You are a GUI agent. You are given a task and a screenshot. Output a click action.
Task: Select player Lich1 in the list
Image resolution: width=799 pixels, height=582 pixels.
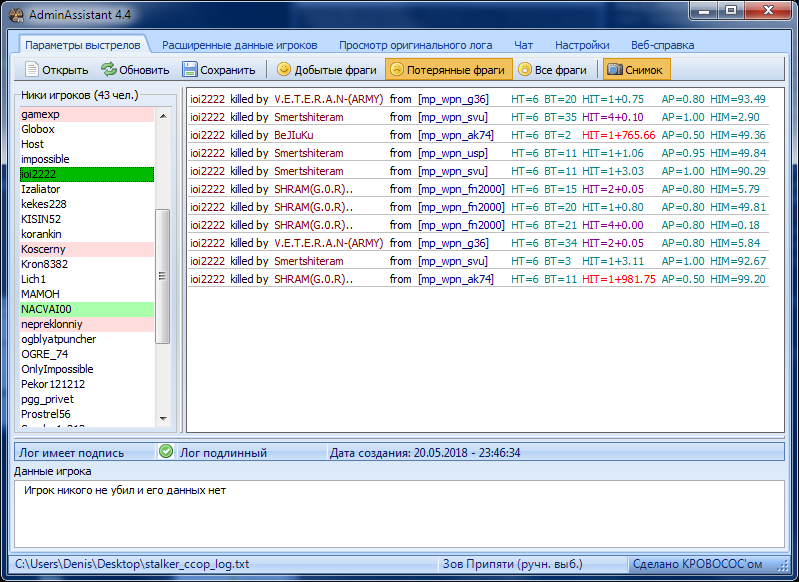87,279
